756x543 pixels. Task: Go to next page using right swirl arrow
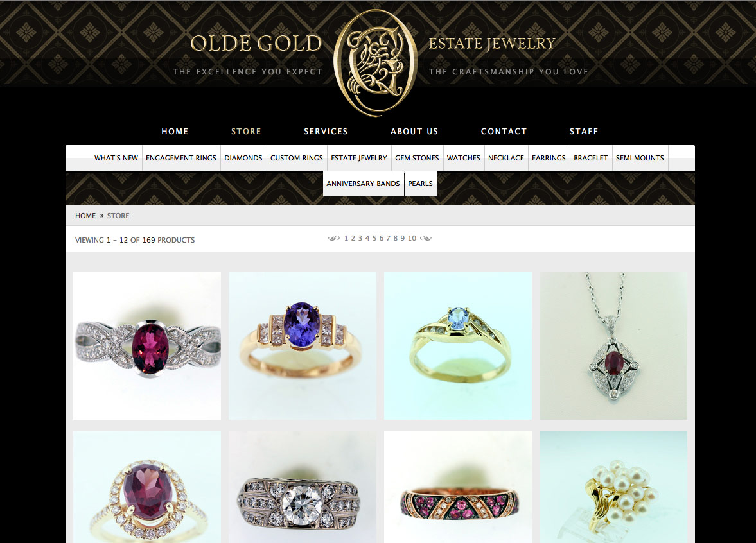(x=426, y=238)
